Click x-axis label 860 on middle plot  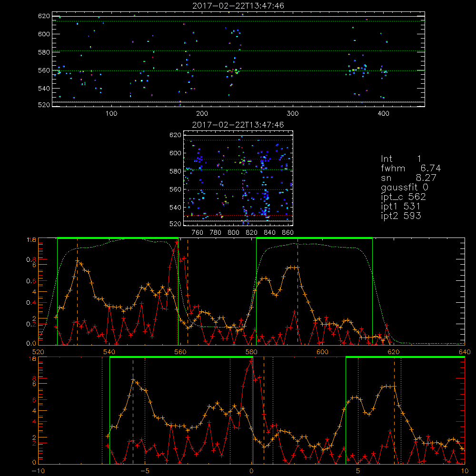pos(288,233)
